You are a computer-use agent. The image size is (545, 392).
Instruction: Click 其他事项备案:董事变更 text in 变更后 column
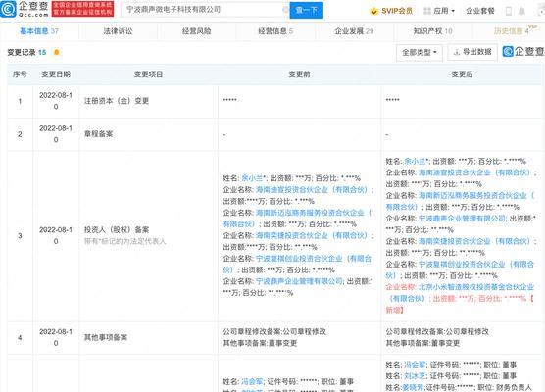(422, 343)
